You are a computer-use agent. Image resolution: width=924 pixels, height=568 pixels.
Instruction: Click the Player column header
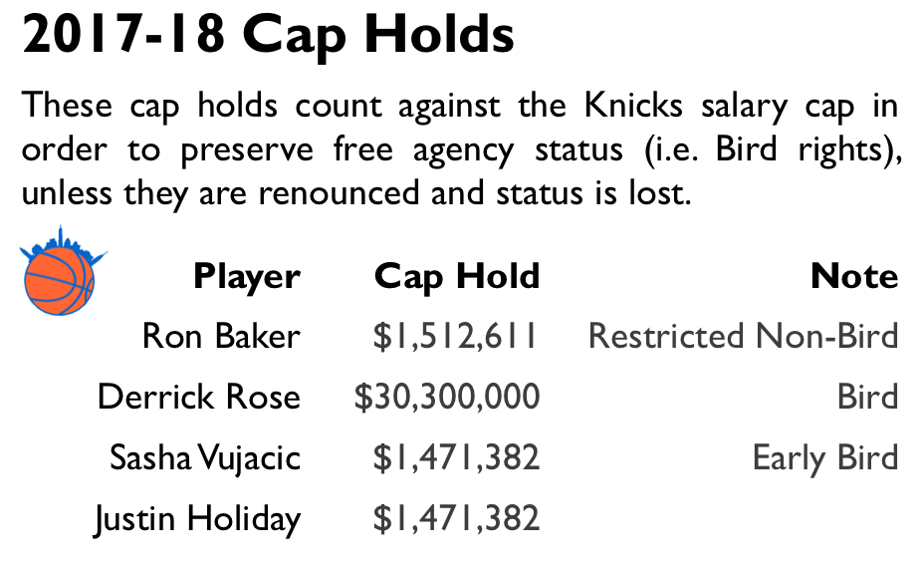tap(247, 277)
